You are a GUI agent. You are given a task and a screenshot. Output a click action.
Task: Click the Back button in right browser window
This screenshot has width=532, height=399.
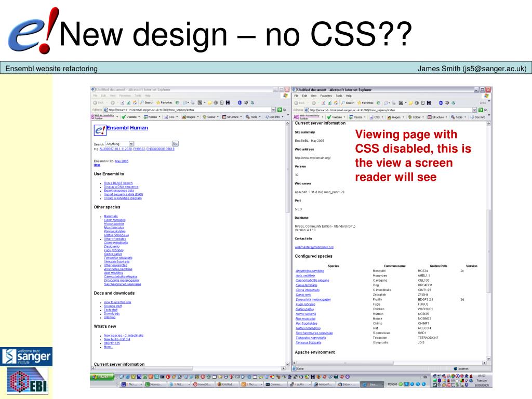pyautogui.click(x=299, y=103)
